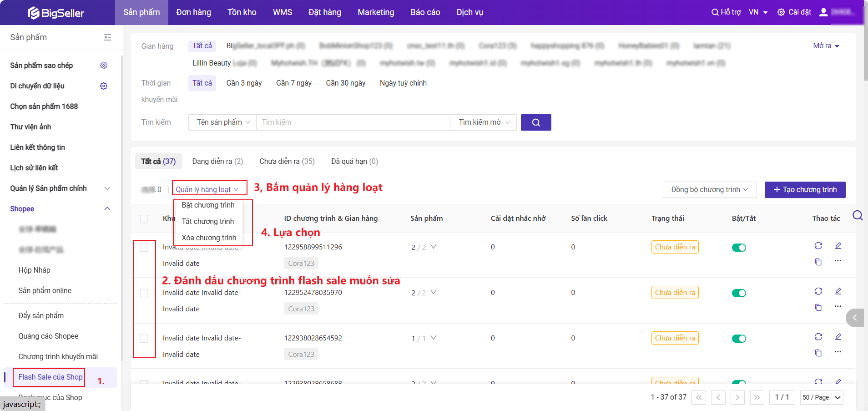The width and height of the screenshot is (868, 411).
Task: Click the Tìm kiếm text input field
Action: [353, 122]
